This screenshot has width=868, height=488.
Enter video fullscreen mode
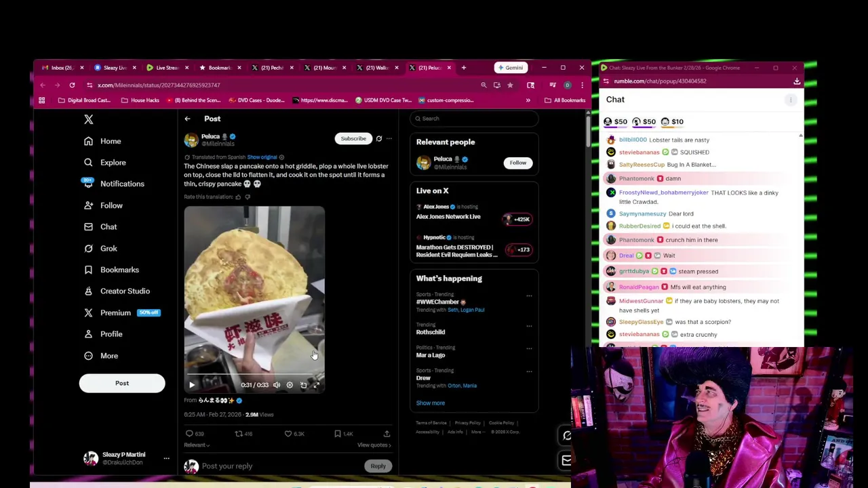click(316, 385)
